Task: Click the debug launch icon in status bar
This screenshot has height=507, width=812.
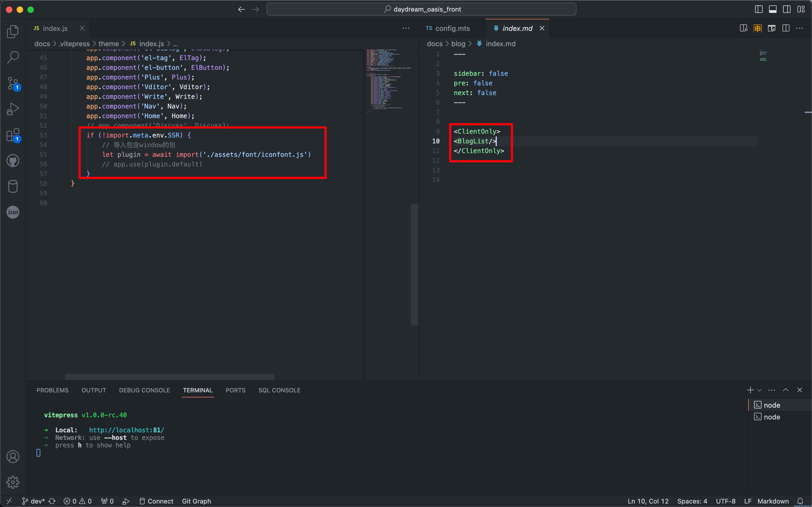Action: point(126,501)
